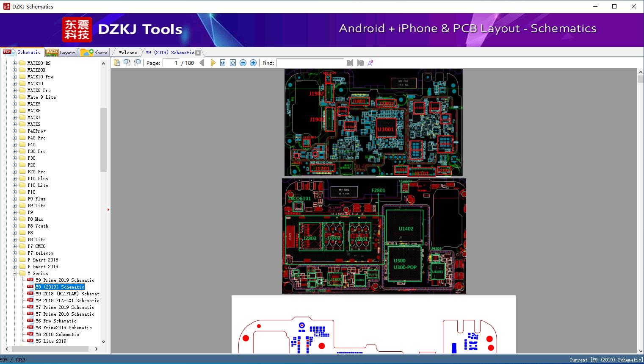Screen dimensions: 644x364
Task: Close the Y9 (2019) Schematic tab
Action: 198,53
